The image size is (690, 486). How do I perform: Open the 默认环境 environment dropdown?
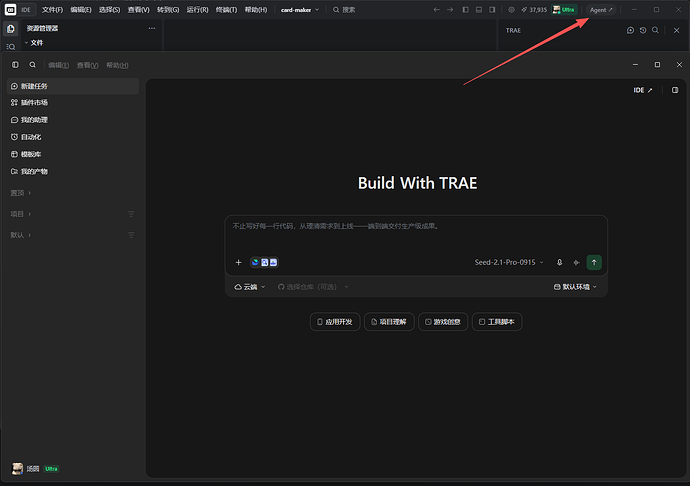tap(575, 287)
